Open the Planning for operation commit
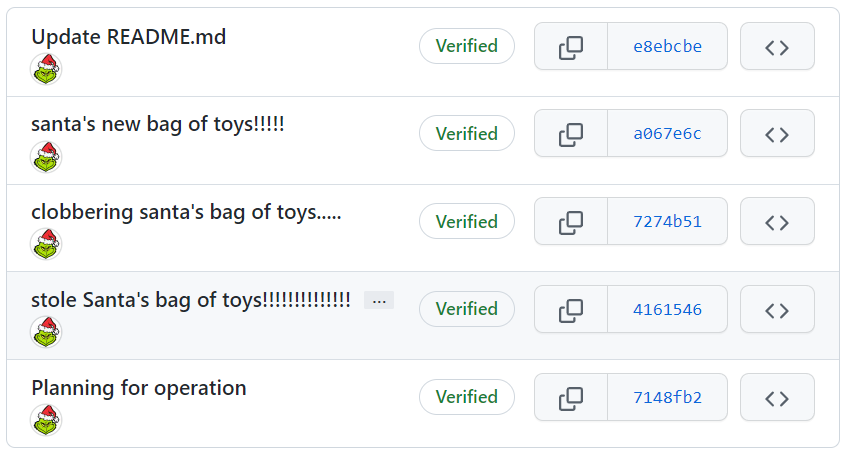 (x=139, y=388)
